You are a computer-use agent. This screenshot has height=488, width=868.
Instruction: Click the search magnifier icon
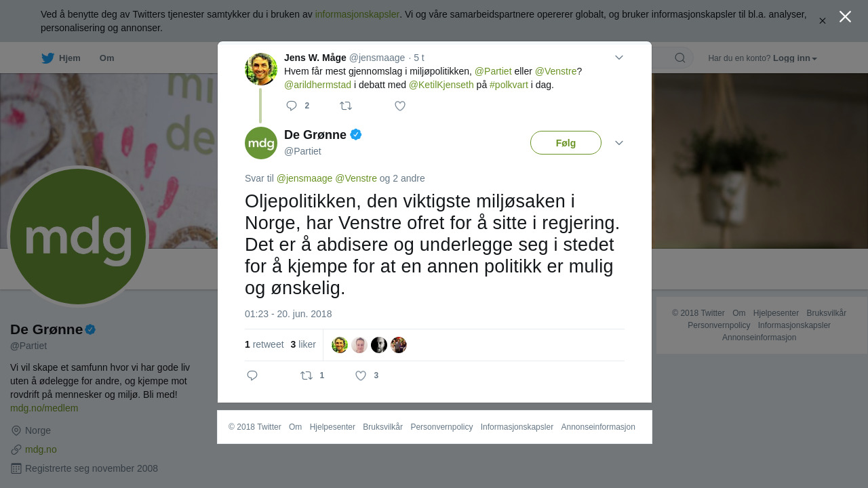coord(680,58)
